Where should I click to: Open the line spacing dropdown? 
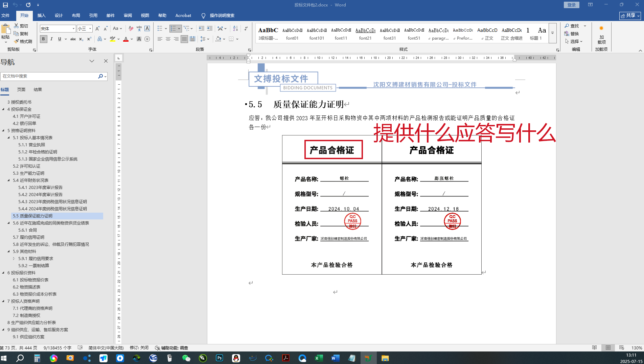point(205,39)
